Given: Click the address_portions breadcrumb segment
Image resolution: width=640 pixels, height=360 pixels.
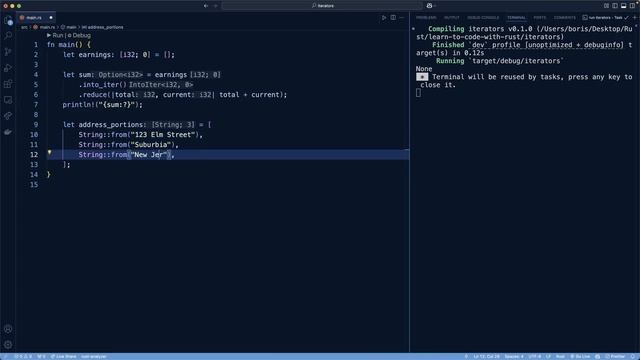Looking at the screenshot, I should (102, 27).
